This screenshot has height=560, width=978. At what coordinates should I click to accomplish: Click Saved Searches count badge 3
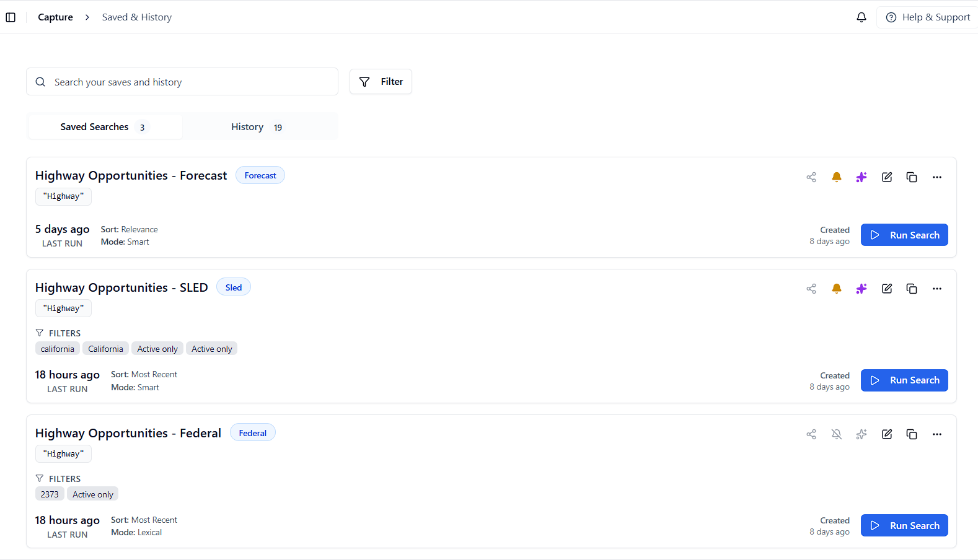142,128
